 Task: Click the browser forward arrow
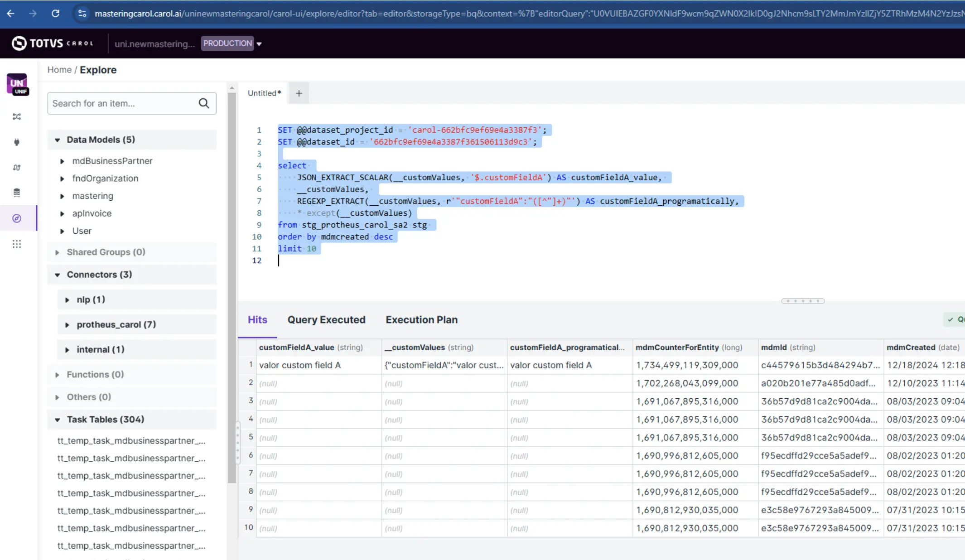(x=33, y=14)
